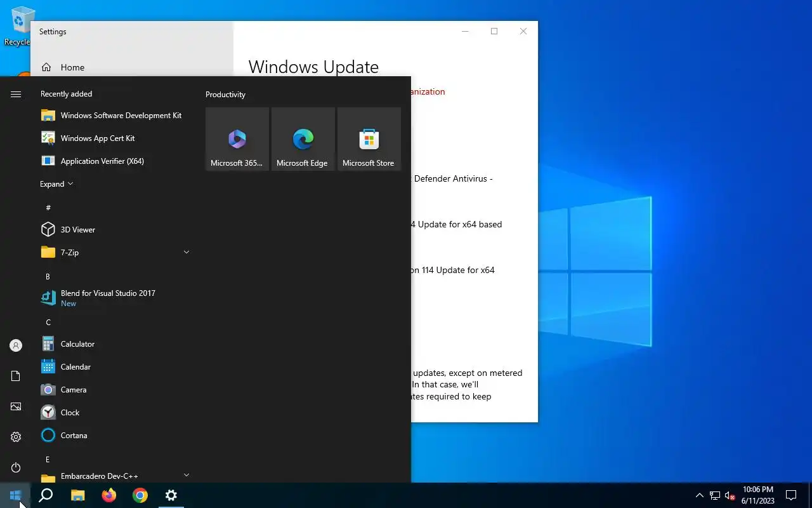The image size is (812, 508).
Task: Open Settings gear in Start sidebar
Action: pos(16,437)
